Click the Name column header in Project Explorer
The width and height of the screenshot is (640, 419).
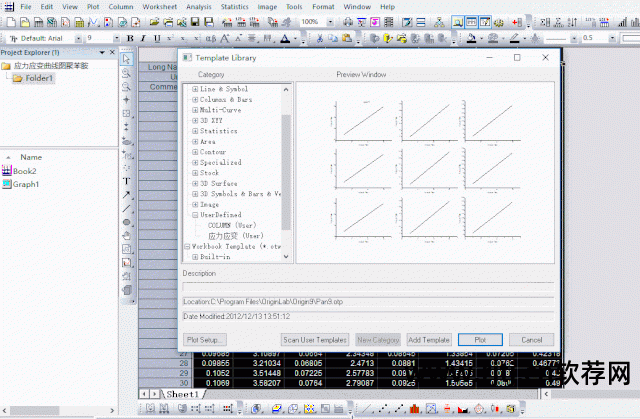point(31,157)
